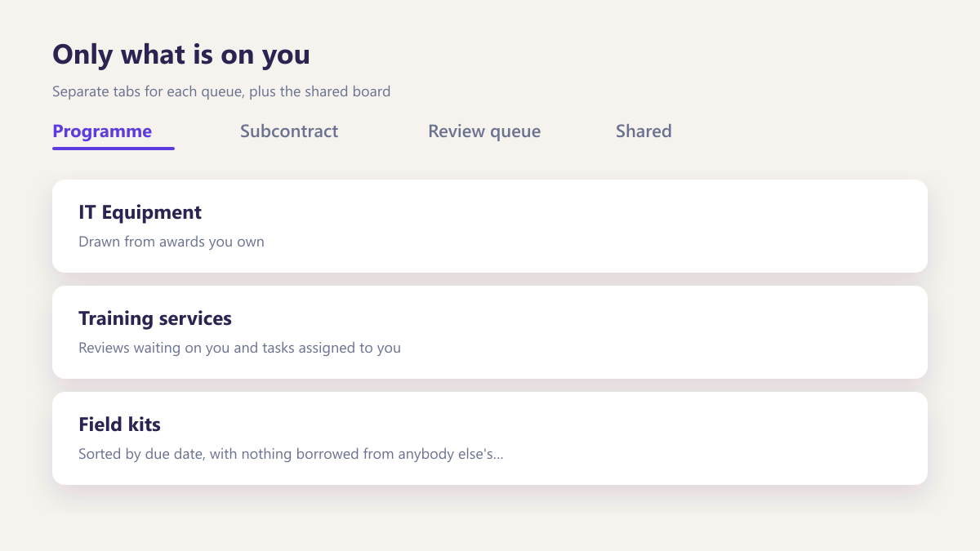Open the IT Equipment card
Image resolution: width=980 pixels, height=551 pixels.
tap(490, 226)
